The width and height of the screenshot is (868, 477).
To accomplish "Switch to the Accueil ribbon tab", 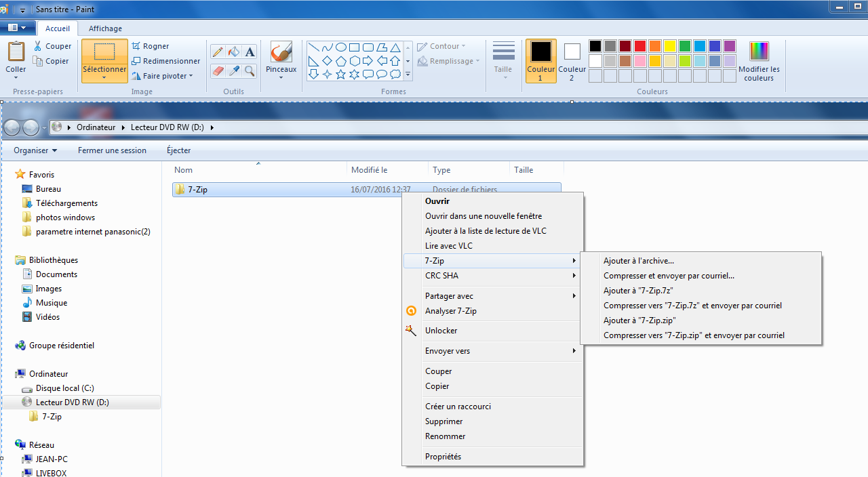I will [x=58, y=28].
